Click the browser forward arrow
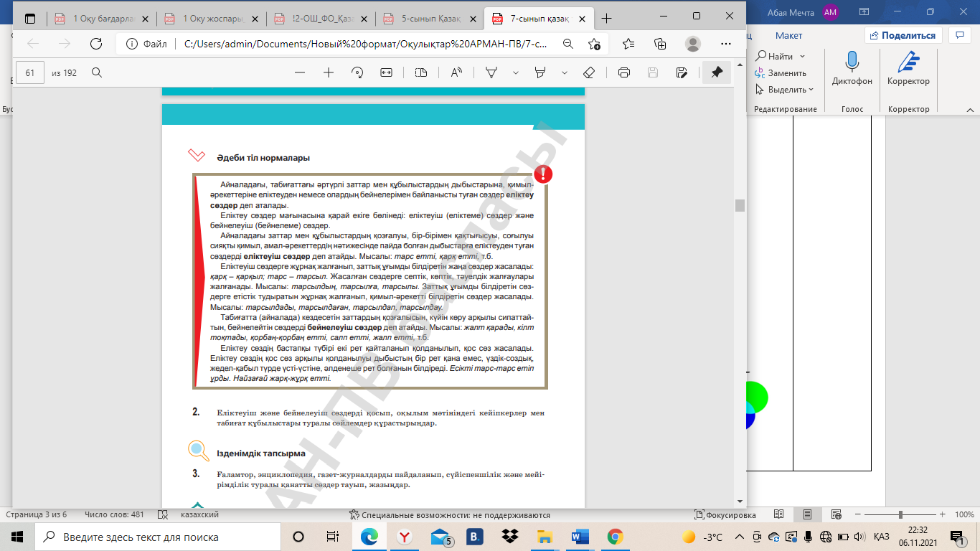 pos(65,44)
